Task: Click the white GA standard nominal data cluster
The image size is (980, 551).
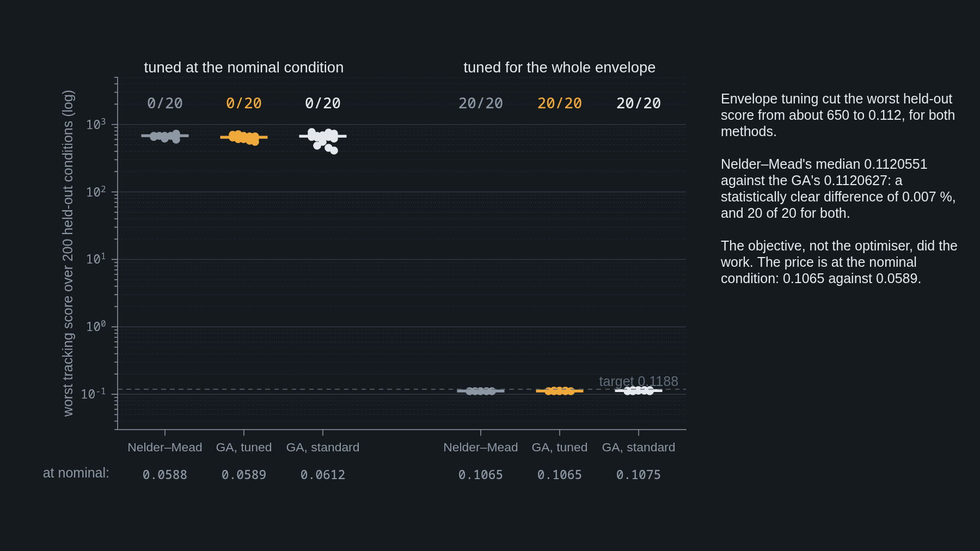Action: (x=323, y=141)
